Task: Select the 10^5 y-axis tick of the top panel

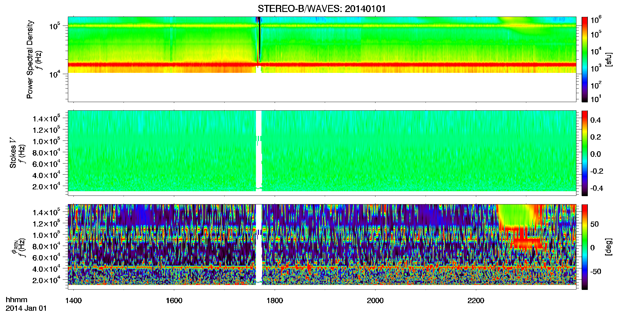Action: pos(54,26)
